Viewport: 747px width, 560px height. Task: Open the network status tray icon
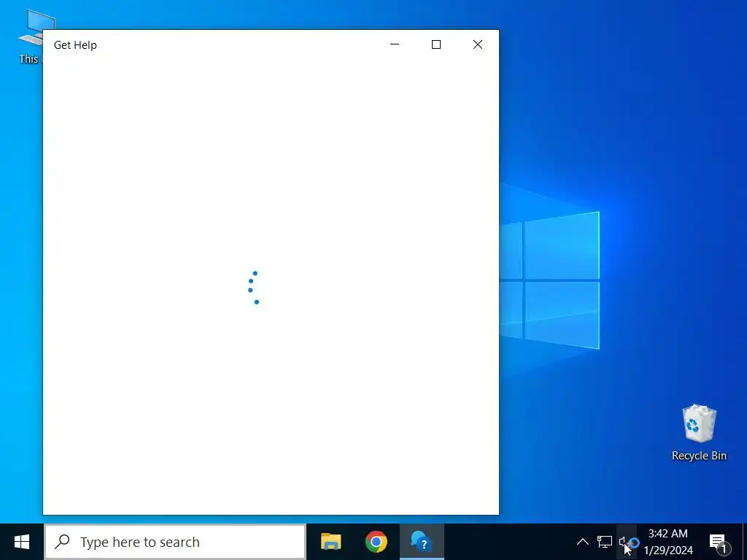tap(605, 542)
